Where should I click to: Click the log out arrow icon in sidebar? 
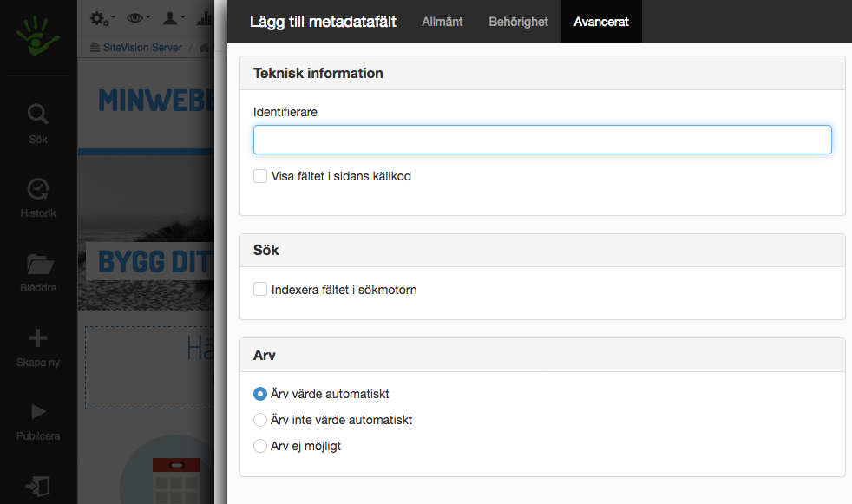coord(37,486)
